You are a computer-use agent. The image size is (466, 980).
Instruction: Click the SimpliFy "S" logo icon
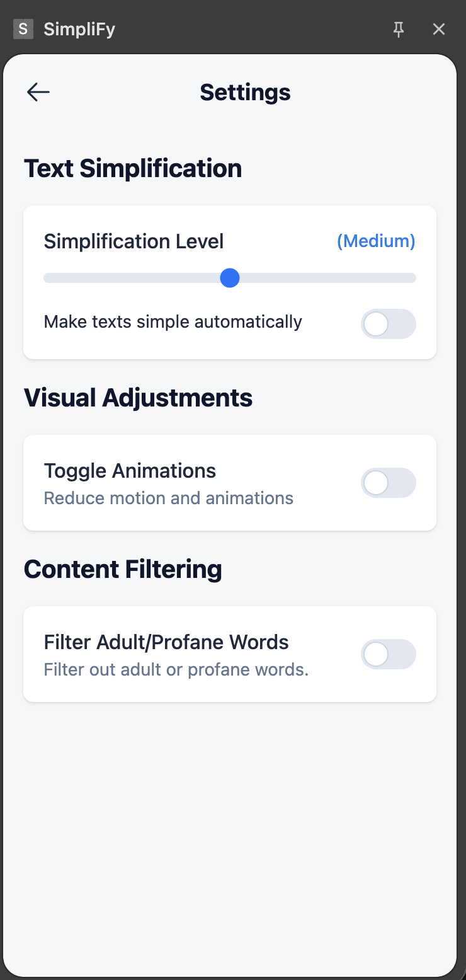[x=23, y=29]
